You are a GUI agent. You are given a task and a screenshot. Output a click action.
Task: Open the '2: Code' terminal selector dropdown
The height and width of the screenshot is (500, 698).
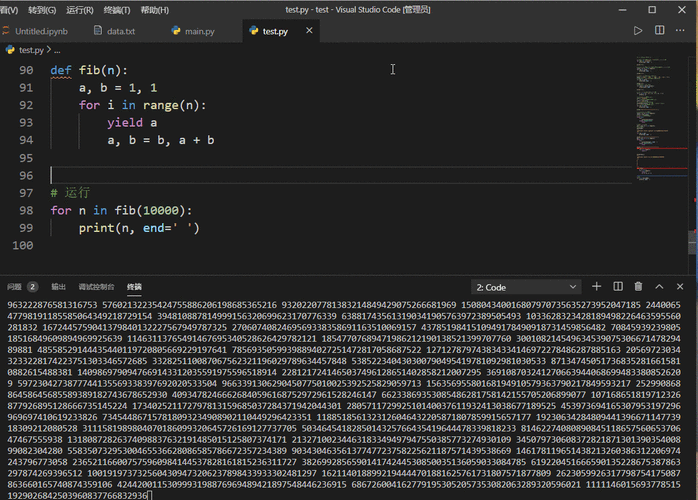(x=525, y=287)
